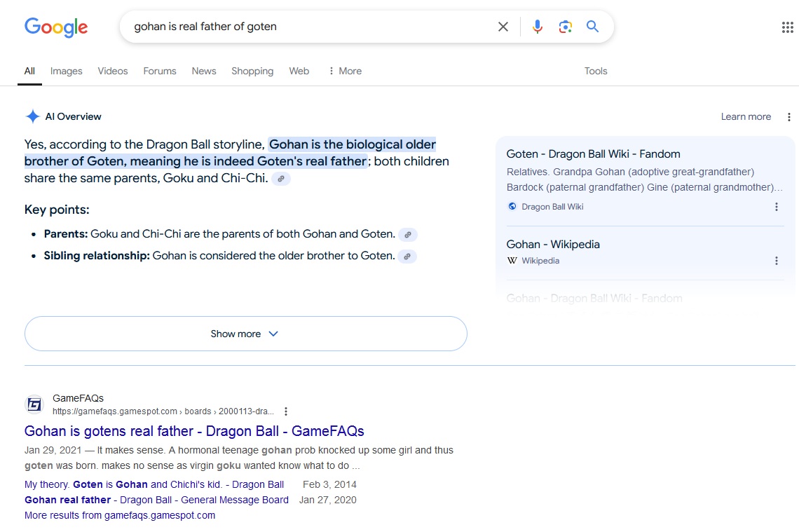The height and width of the screenshot is (532, 799).
Task: Open source link chip for Sibling relationship point
Action: coord(407,257)
